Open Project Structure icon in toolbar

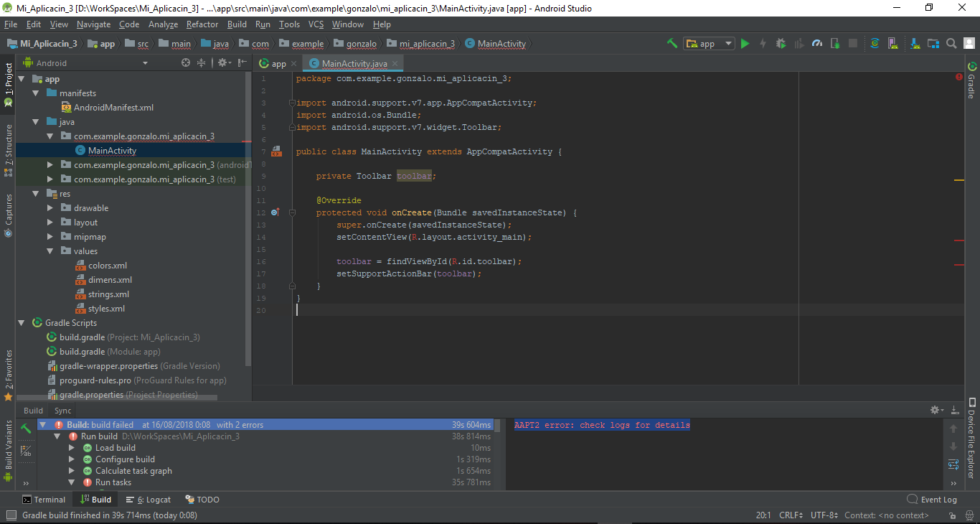tap(933, 44)
